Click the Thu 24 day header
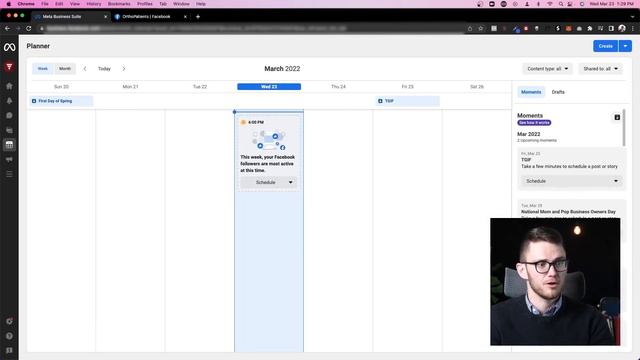The image size is (640, 360). click(x=338, y=87)
